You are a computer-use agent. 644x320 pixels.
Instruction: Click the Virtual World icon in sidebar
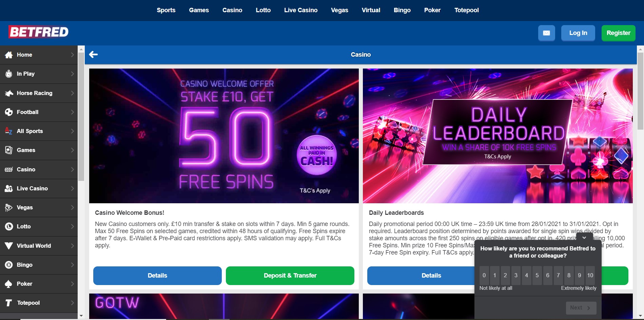(x=9, y=246)
